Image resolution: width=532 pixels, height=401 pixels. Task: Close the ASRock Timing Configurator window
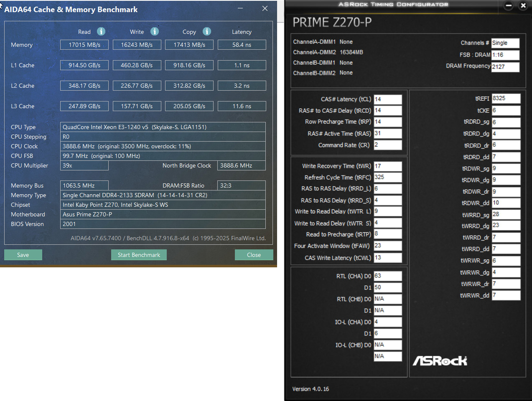click(x=523, y=5)
